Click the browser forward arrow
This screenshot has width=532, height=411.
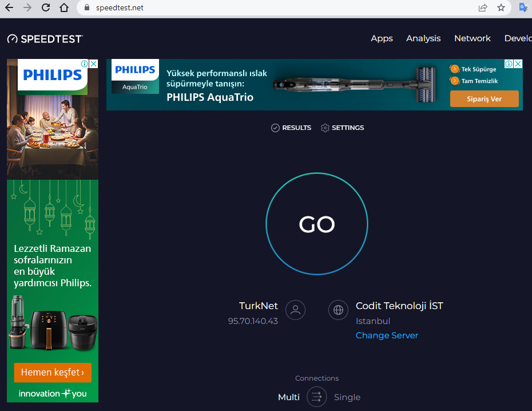pyautogui.click(x=27, y=7)
